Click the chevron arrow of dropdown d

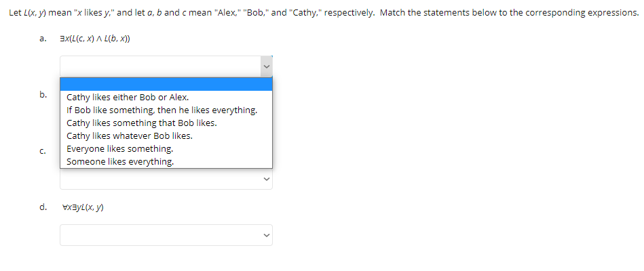267,235
